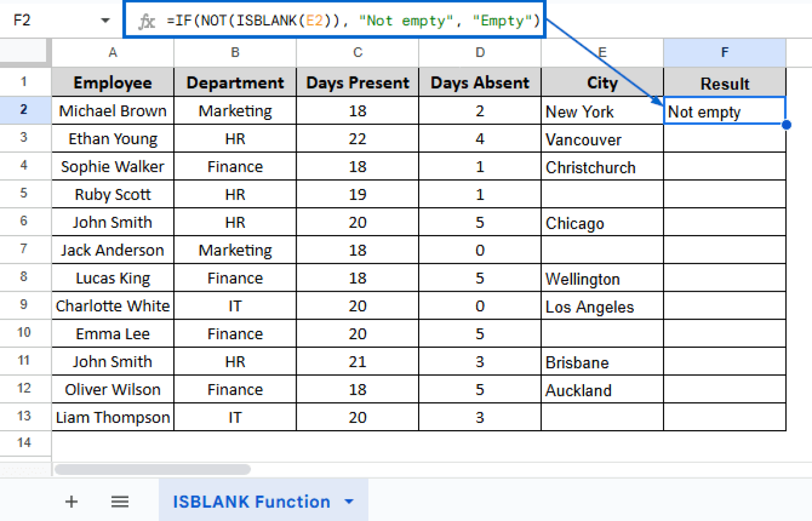The width and height of the screenshot is (812, 521).
Task: Expand the Name Box dropdown arrow
Action: coord(105,21)
